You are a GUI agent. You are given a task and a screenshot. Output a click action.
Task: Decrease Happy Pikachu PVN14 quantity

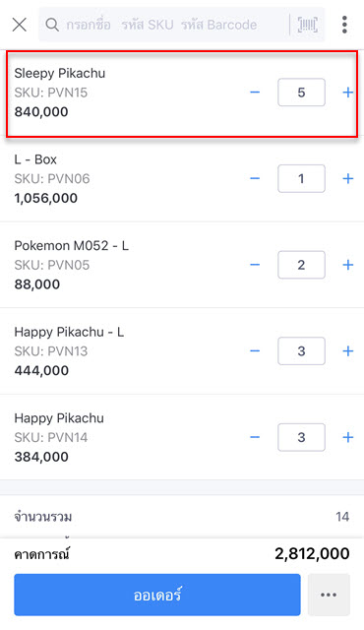pyautogui.click(x=255, y=437)
